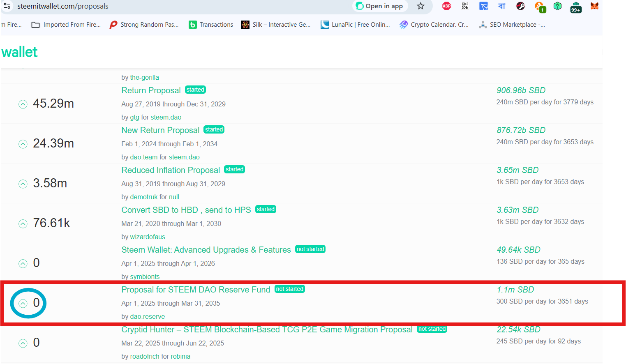Open the MetaMask fox extension
The image size is (626, 364).
pos(594,6)
